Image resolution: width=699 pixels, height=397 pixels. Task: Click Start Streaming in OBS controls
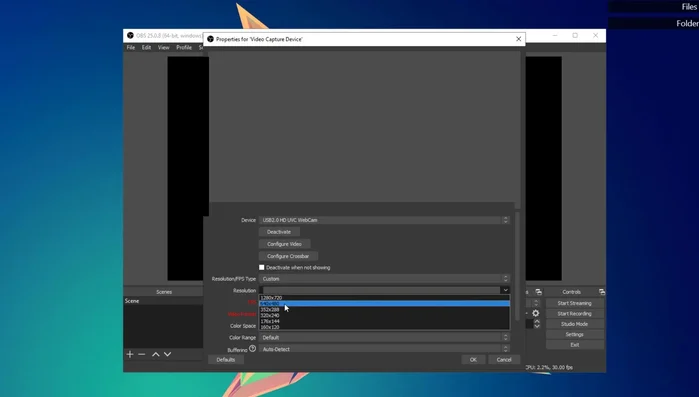click(575, 303)
